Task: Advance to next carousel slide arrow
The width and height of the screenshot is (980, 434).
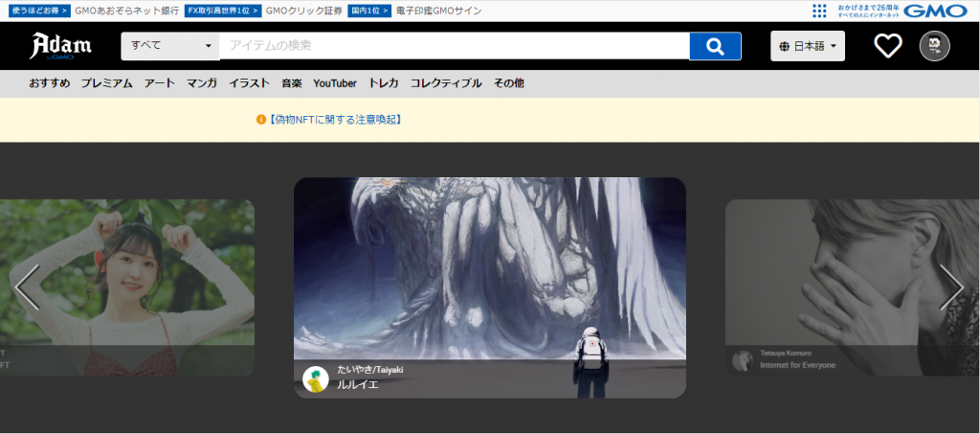Action: click(x=951, y=286)
